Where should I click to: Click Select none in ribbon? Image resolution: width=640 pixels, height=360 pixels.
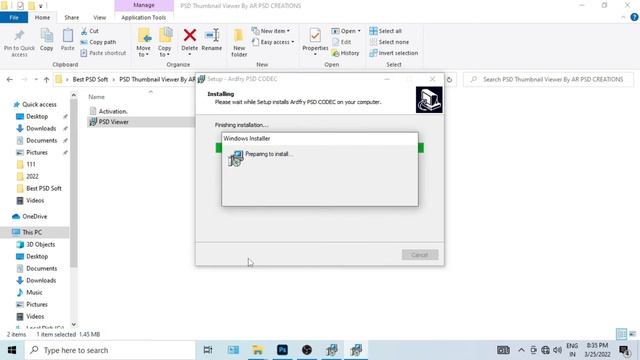[389, 42]
